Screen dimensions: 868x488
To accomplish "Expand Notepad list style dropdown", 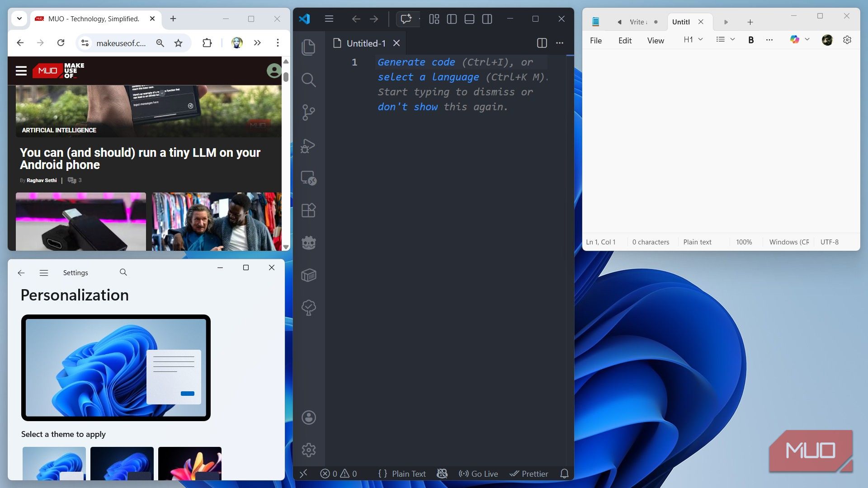I will point(726,40).
